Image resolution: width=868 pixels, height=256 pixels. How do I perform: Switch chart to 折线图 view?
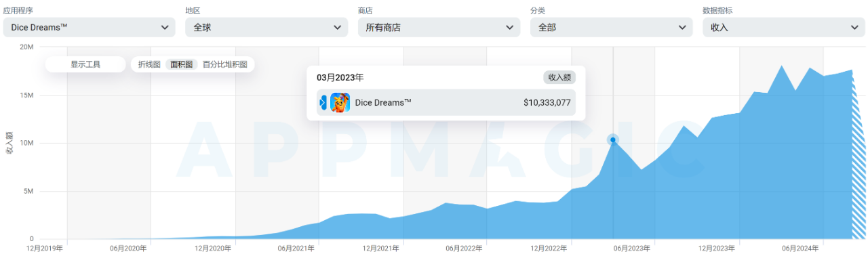tap(149, 64)
